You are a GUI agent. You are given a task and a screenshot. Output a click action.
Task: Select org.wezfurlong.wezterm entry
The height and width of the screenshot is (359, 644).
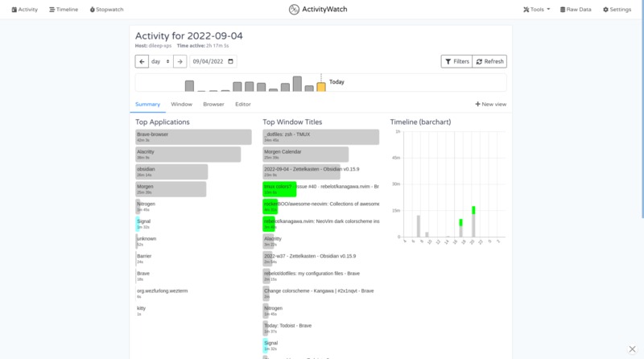point(162,293)
